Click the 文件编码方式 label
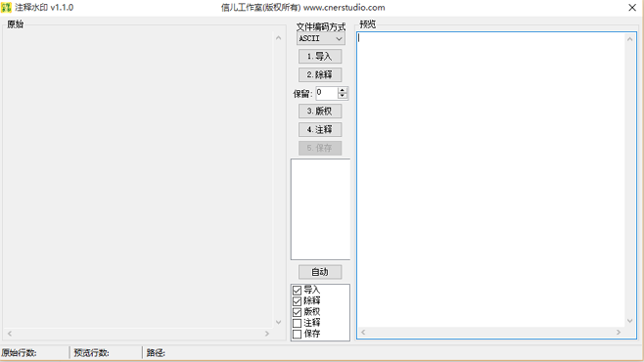The width and height of the screenshot is (644, 362). pyautogui.click(x=321, y=27)
